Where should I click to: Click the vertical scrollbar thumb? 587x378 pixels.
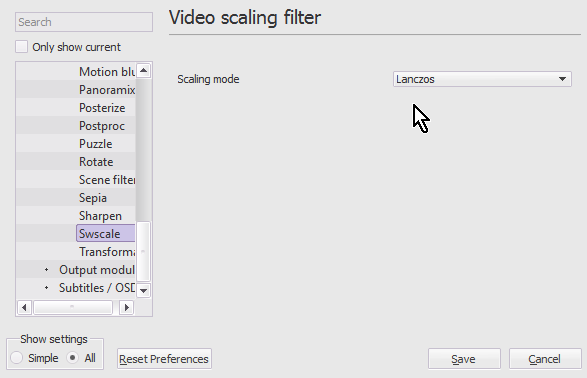tap(143, 251)
